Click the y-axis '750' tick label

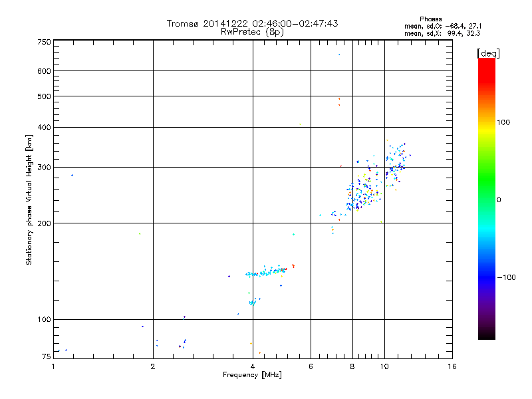tap(44, 42)
